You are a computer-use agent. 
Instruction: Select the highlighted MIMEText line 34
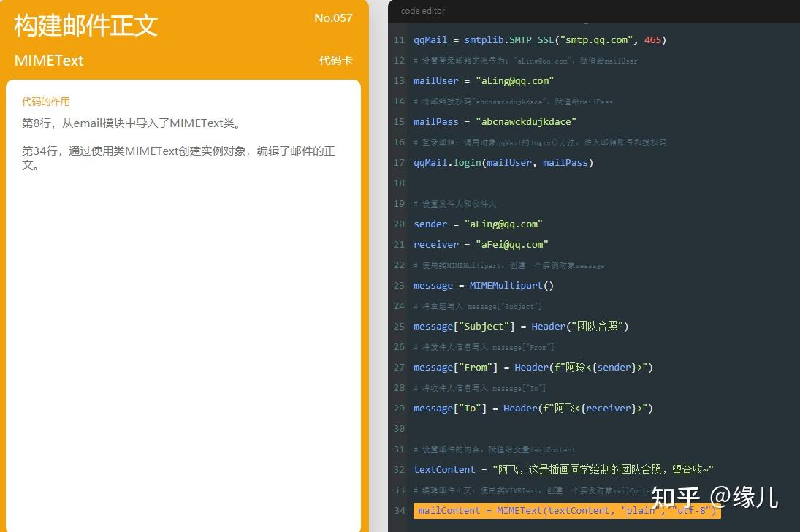point(566,510)
